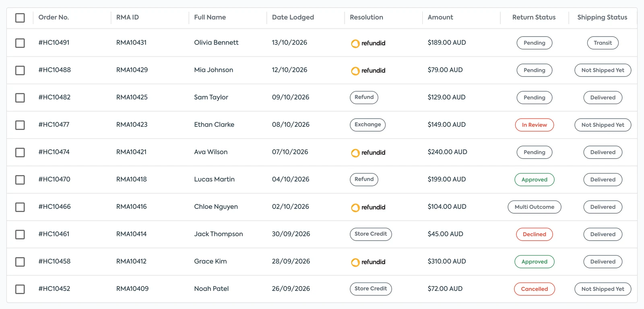Click the Store Credit tag for Noah Patel
Viewport: 644px width, 309px height.
[x=371, y=289]
